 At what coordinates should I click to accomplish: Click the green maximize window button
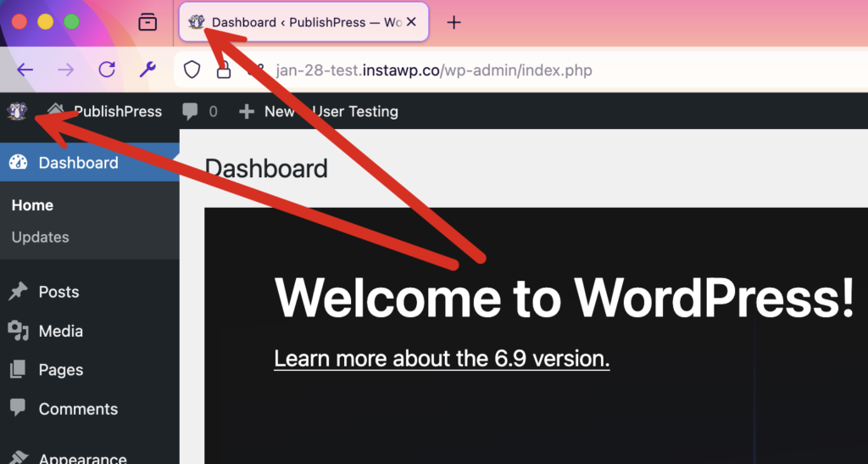click(71, 21)
